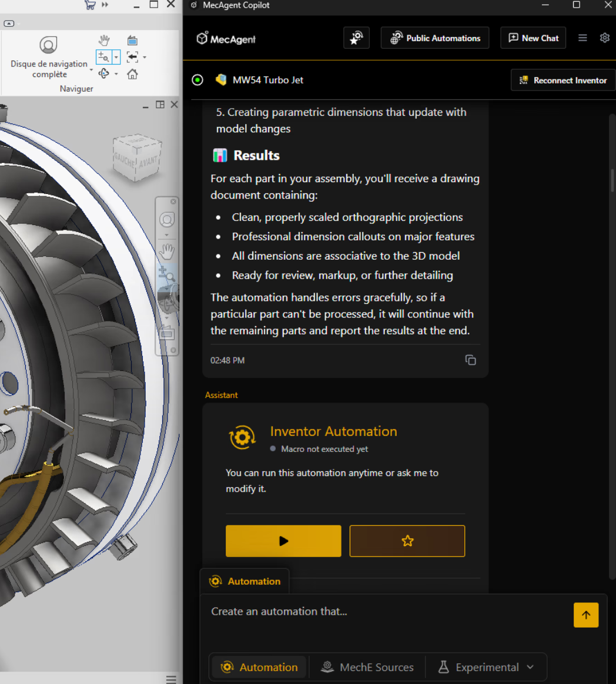Image resolution: width=616 pixels, height=684 pixels.
Task: Click the MW54 Turbo Jet document icon
Action: (221, 80)
